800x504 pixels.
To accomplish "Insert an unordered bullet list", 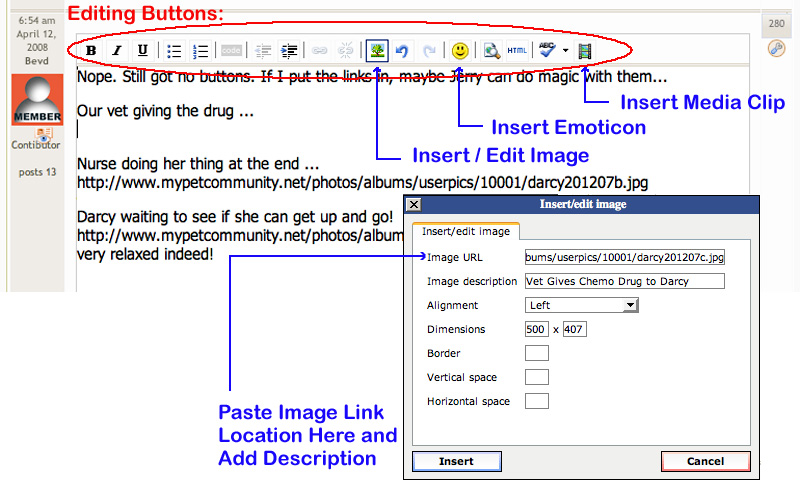I will point(174,51).
